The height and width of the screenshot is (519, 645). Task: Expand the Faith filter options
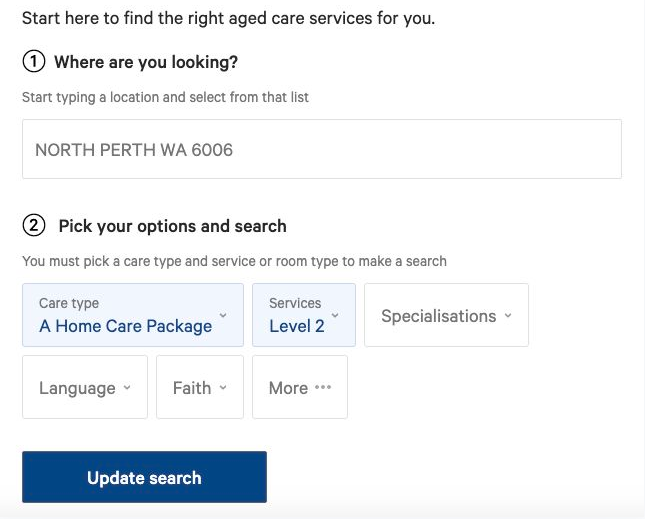pyautogui.click(x=200, y=387)
